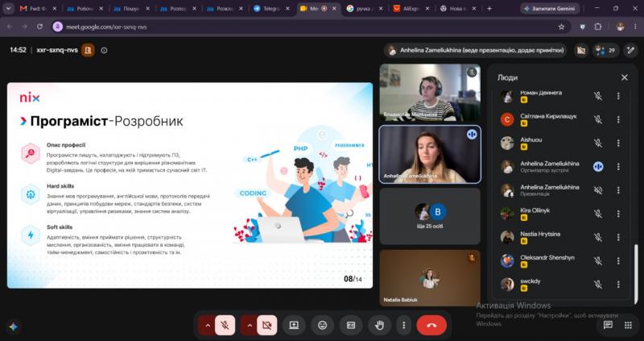Click the meet.google.com address bar

[x=308, y=27]
